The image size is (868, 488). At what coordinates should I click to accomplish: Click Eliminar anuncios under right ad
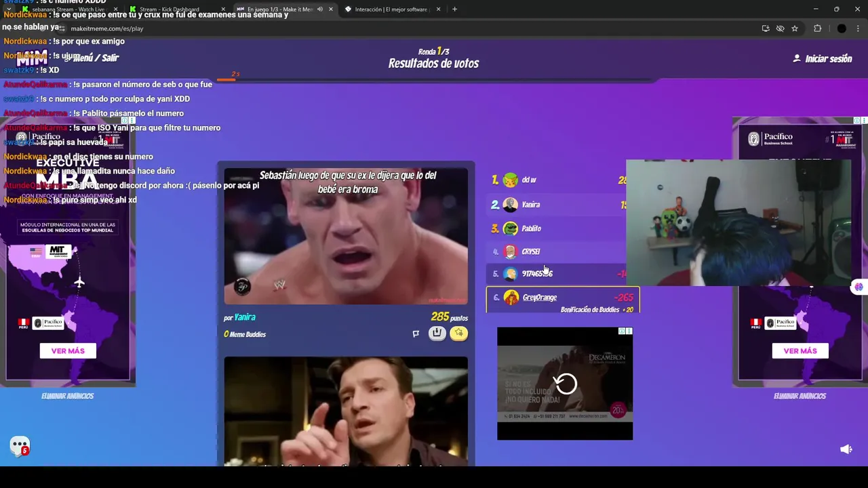pos(800,396)
